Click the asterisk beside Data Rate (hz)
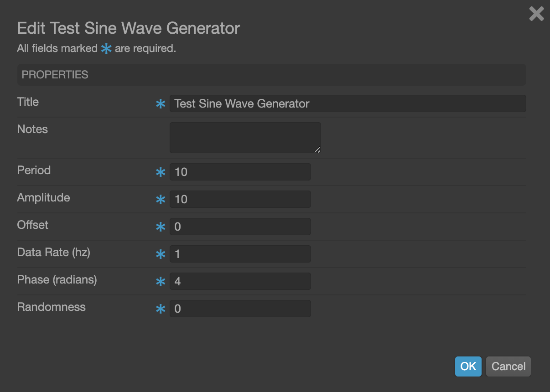This screenshot has width=550, height=392. 161,255
